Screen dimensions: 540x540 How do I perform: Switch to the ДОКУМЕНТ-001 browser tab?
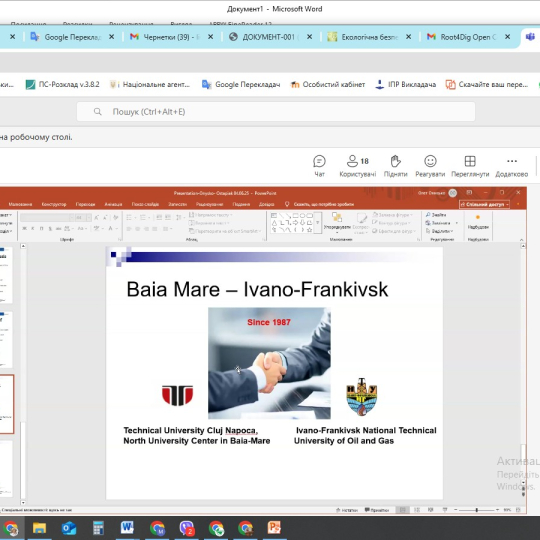click(271, 37)
